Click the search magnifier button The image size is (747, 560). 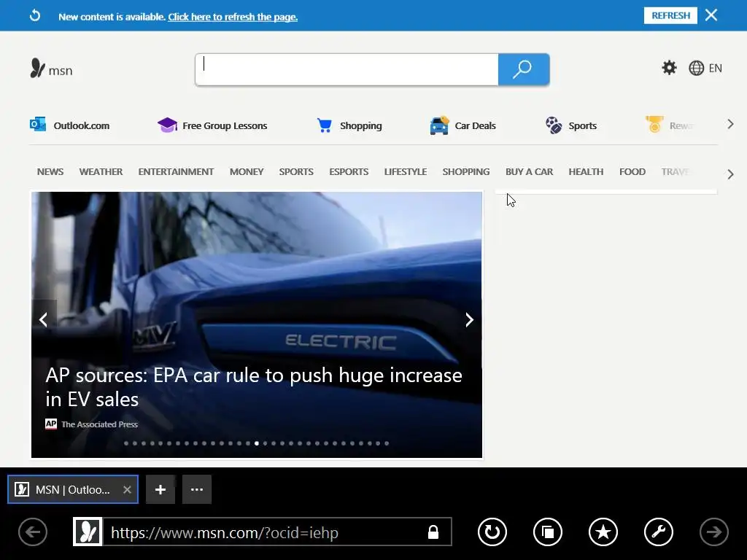(x=524, y=69)
